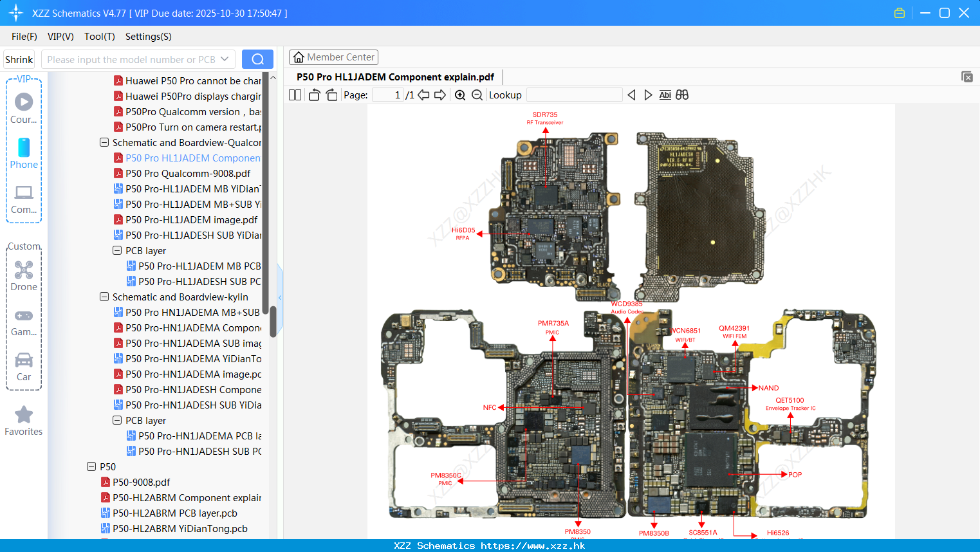Open P50 Pro-HL1JADEM MB YiDianTong file
The width and height of the screenshot is (980, 552).
coord(187,189)
